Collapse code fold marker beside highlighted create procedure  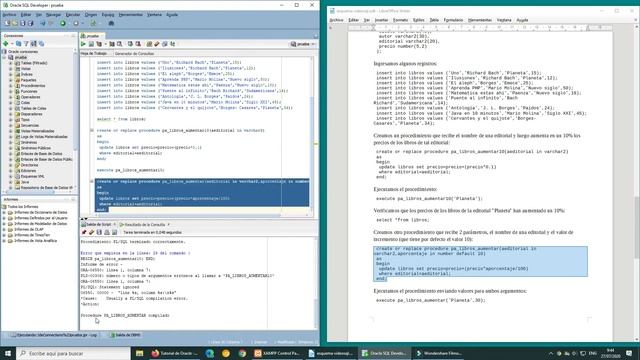pos(92,181)
